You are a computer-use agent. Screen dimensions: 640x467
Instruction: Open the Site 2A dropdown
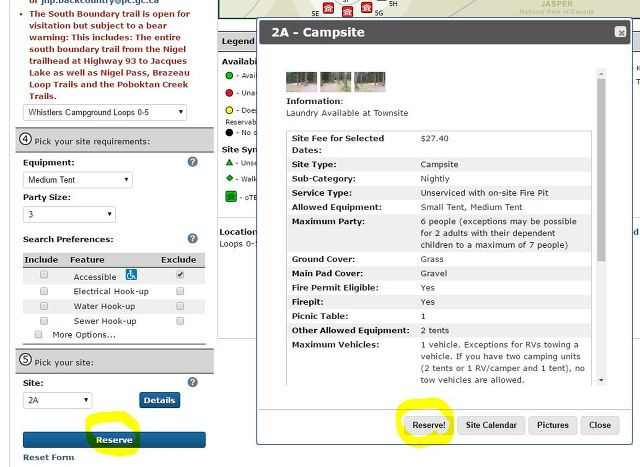58,400
